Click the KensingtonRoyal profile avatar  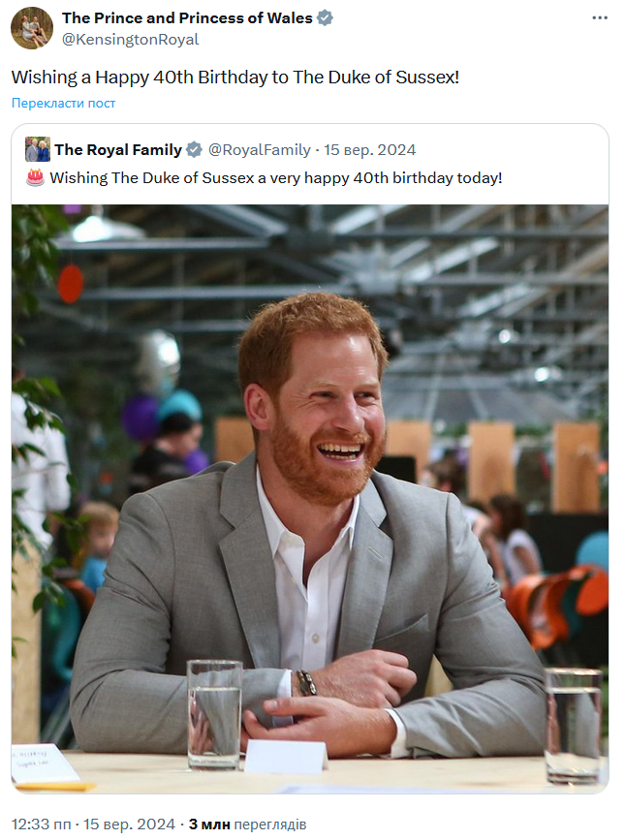pos(32,28)
